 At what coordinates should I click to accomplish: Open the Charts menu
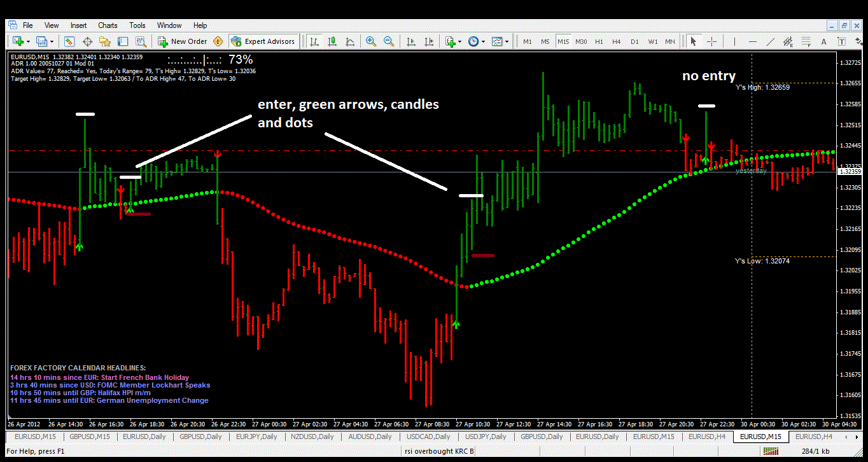[108, 25]
